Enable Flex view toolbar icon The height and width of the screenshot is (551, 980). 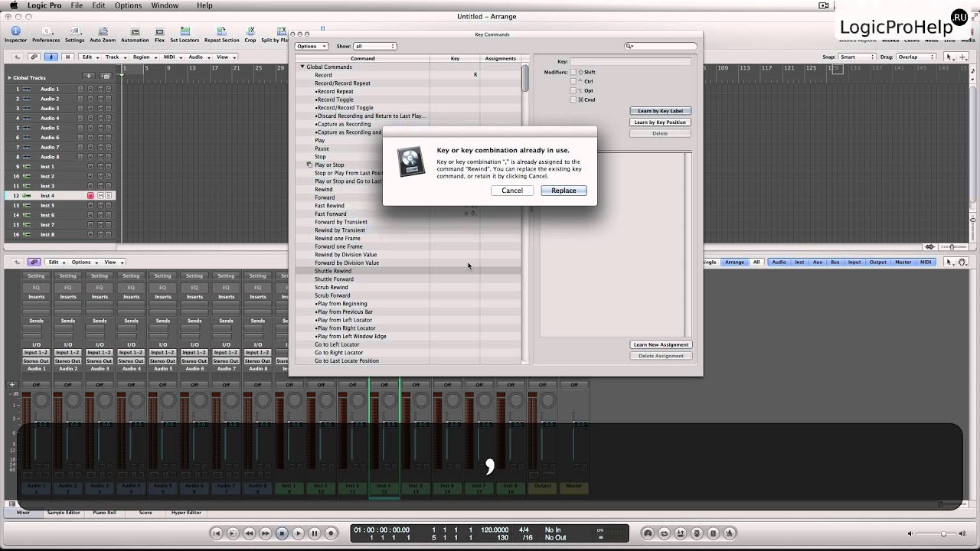coord(159,34)
